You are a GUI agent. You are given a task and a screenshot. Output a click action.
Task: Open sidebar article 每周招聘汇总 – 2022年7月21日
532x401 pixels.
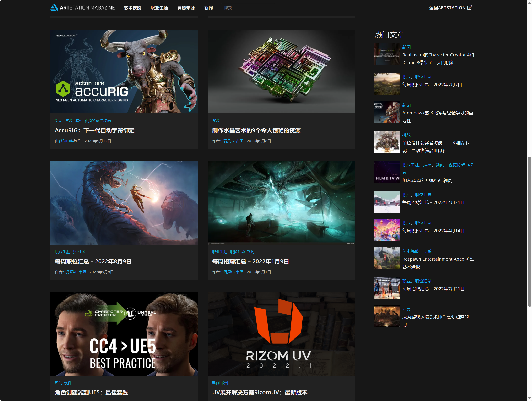click(x=433, y=289)
